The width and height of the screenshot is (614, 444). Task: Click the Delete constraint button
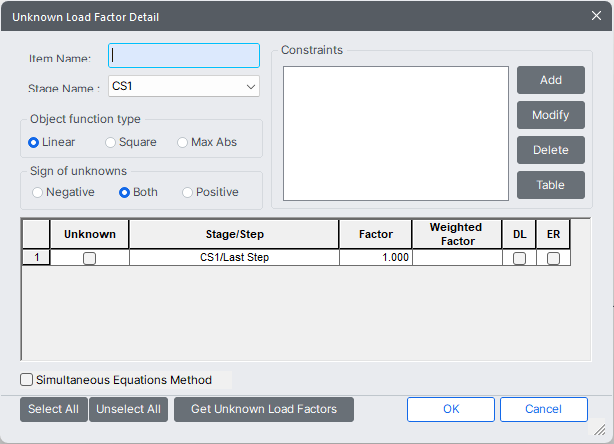[x=551, y=150]
